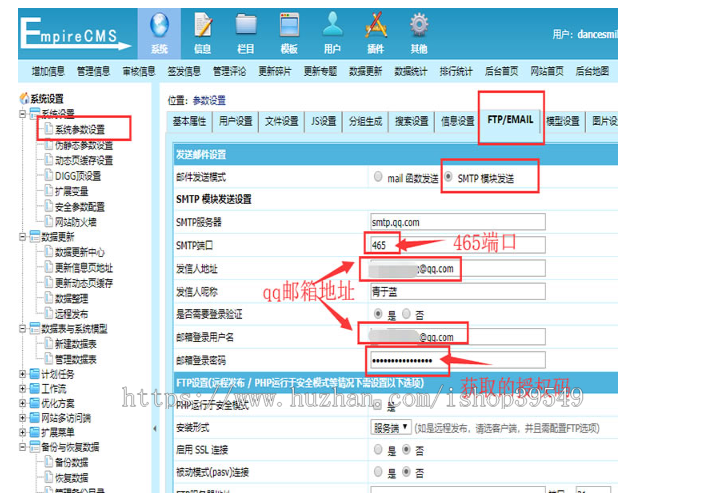Image resolution: width=706 pixels, height=497 pixels.
Task: Expand the 扩展菜单 tree node
Action: pos(23,432)
